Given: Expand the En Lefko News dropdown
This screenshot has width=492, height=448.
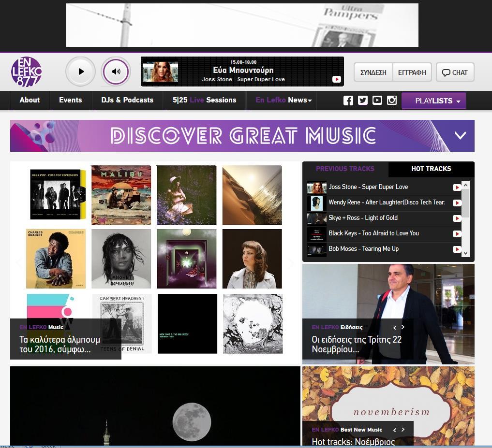Looking at the screenshot, I should pos(283,100).
